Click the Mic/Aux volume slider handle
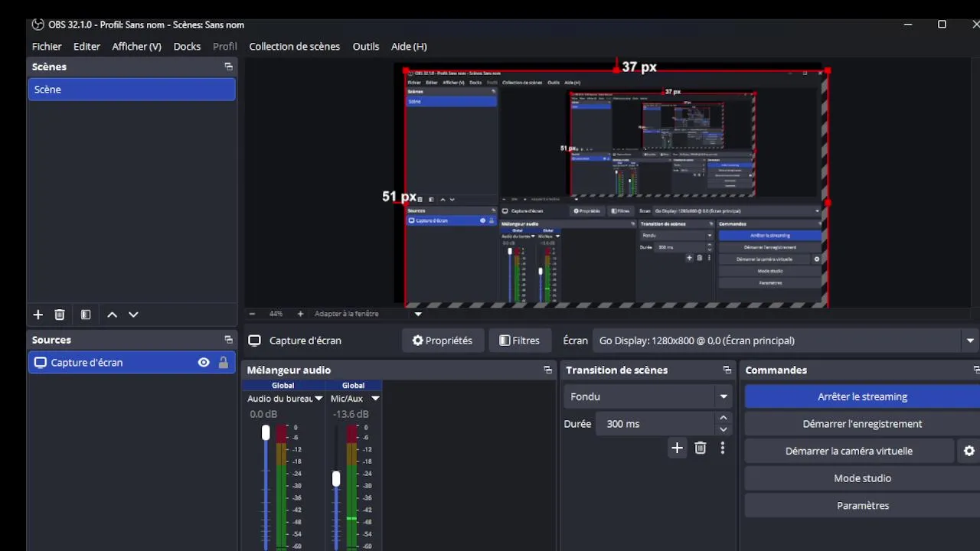Screen dimensions: 980x551 pyautogui.click(x=336, y=479)
